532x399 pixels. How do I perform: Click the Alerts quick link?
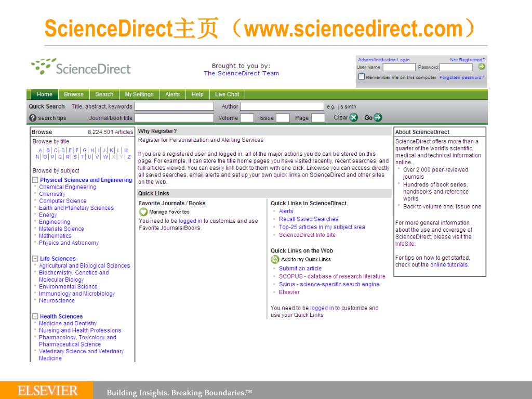pyautogui.click(x=286, y=211)
